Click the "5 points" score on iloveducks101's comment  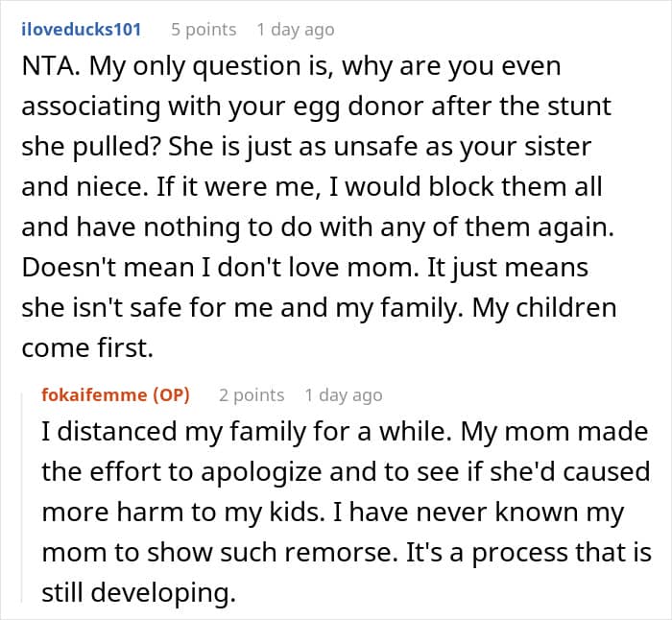(x=203, y=30)
